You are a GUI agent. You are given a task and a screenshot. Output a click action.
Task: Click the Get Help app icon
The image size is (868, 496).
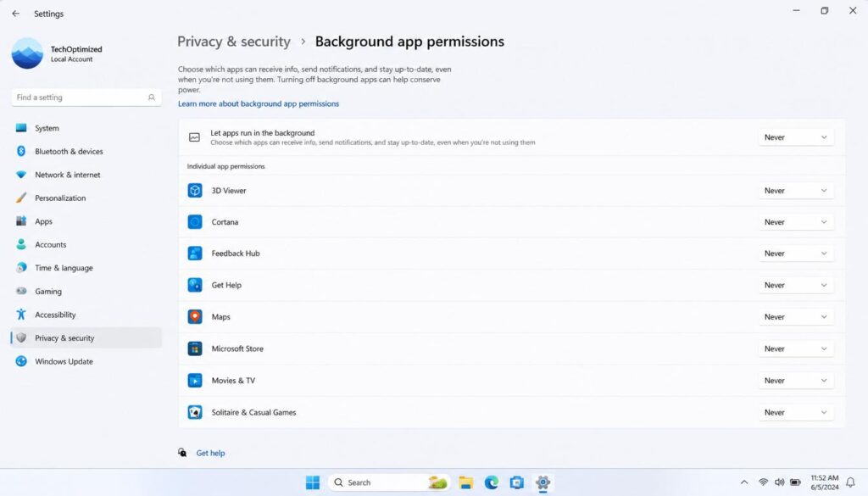195,285
